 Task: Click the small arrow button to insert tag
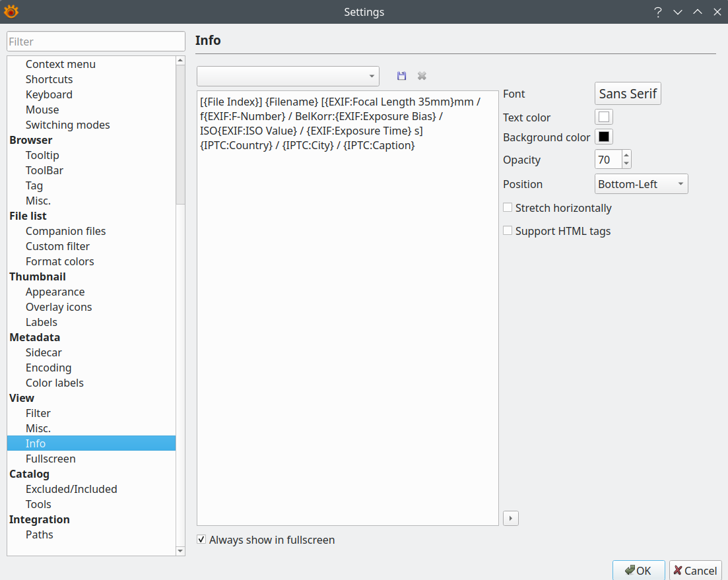tap(510, 518)
